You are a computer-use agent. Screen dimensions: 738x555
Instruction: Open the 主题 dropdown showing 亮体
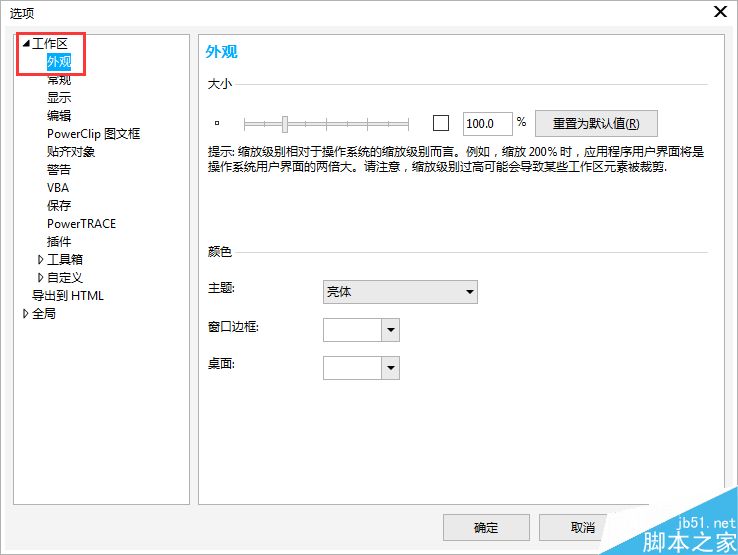click(400, 292)
